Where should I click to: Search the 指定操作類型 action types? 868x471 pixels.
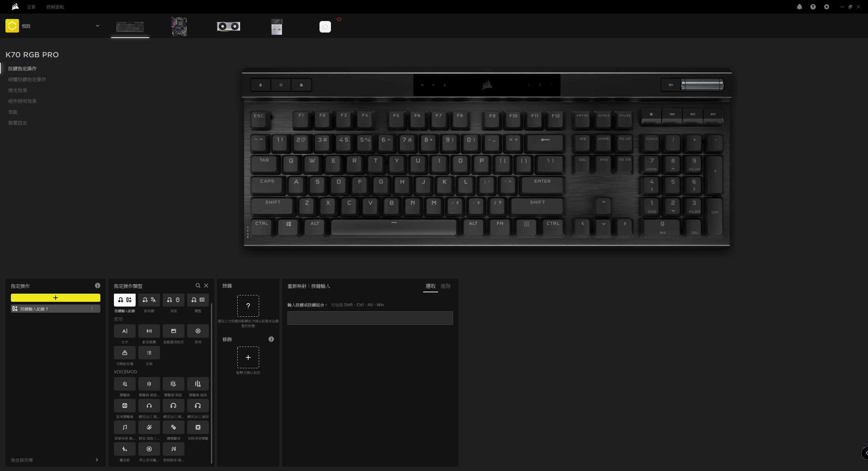point(198,286)
